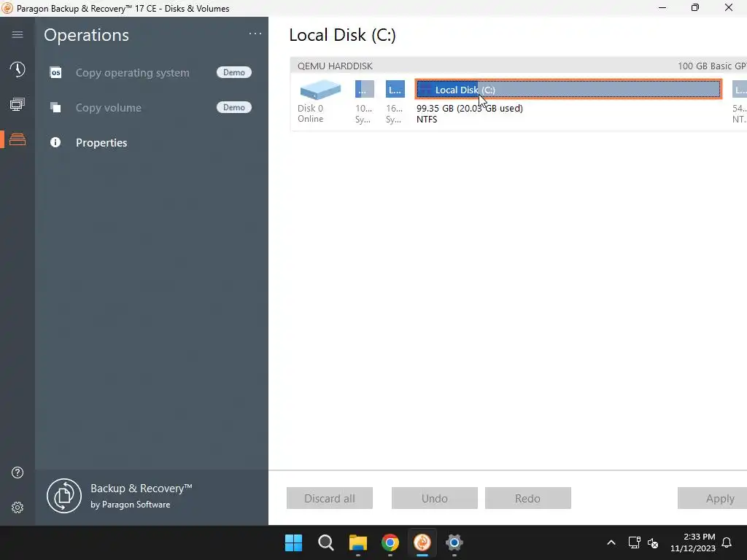The image size is (747, 560).
Task: Click the 100 GB Basic GPT label
Action: click(712, 66)
